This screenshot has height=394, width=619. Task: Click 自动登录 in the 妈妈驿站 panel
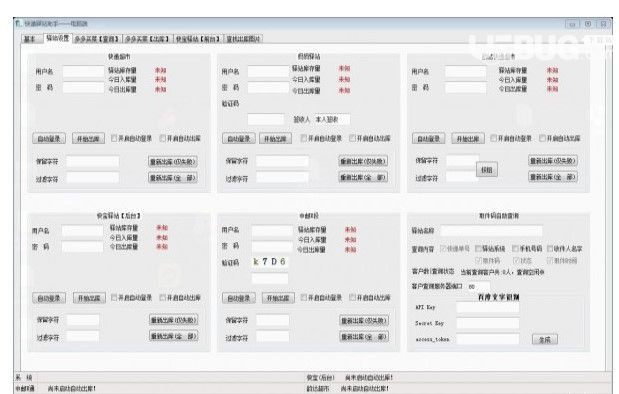pyautogui.click(x=239, y=139)
